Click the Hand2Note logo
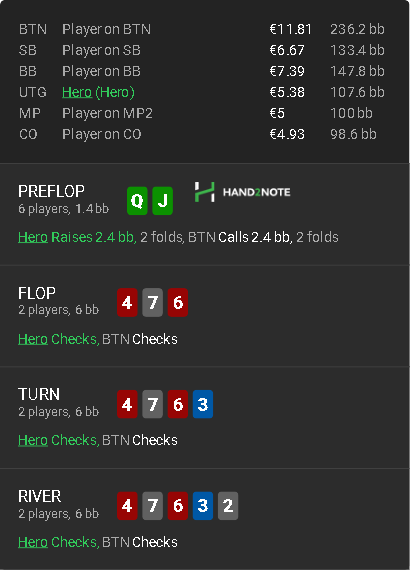410x570 pixels. (242, 192)
